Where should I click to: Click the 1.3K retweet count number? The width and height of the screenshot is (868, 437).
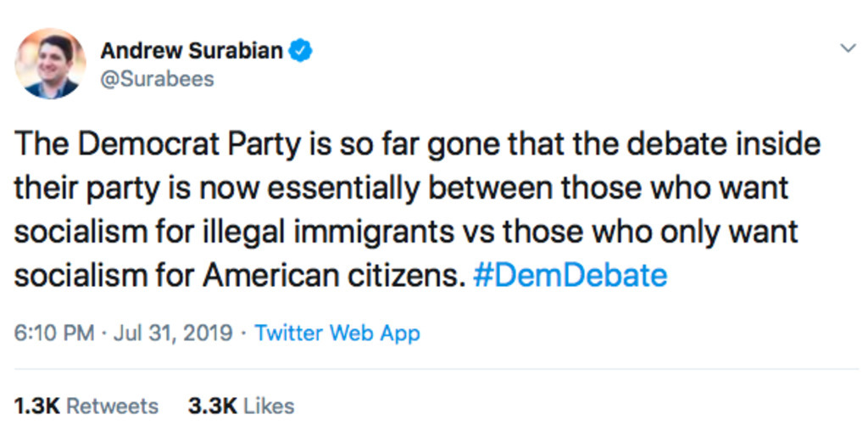37,406
